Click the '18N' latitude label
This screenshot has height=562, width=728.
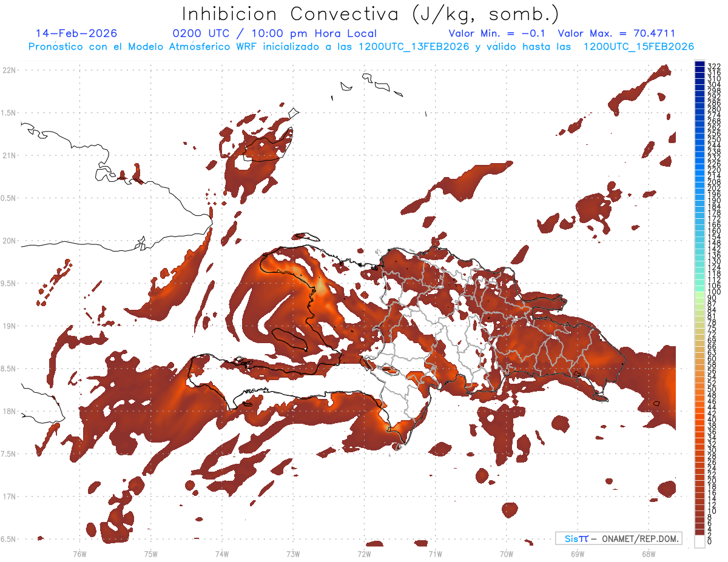click(8, 411)
